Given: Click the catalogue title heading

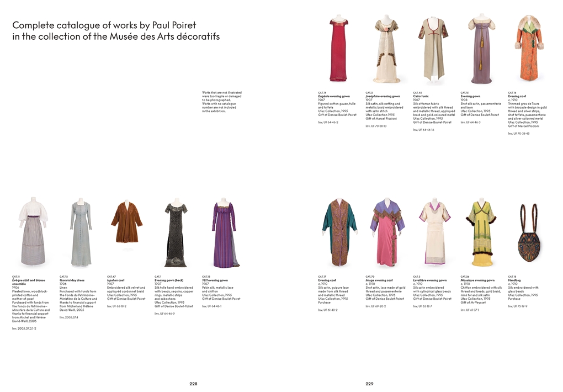Looking at the screenshot, I should click(116, 31).
